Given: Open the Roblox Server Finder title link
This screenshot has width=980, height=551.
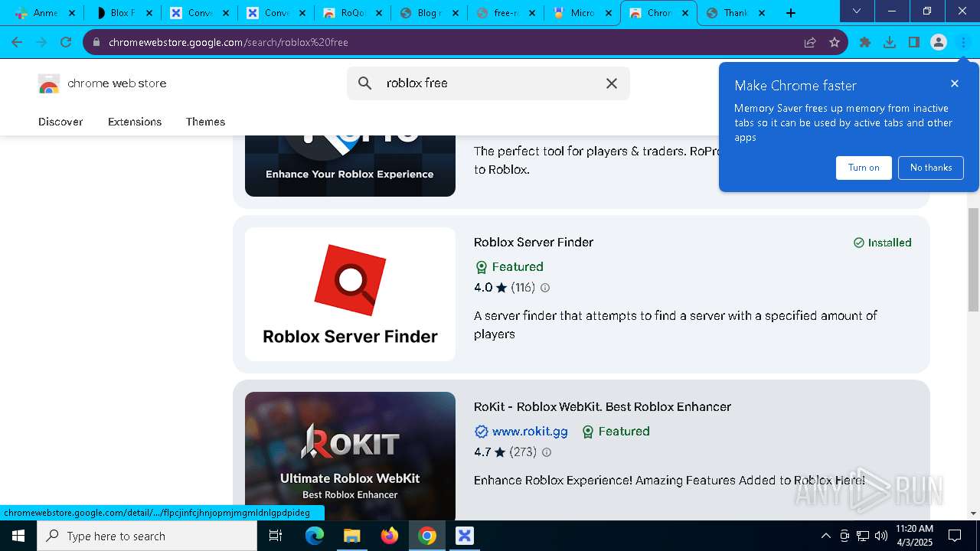Looking at the screenshot, I should pos(534,242).
